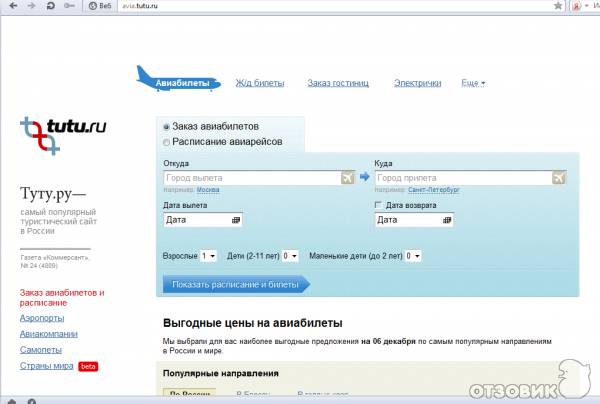Switch to the 'Ж/д билеты' section
Image resolution: width=600 pixels, height=404 pixels.
pyautogui.click(x=260, y=83)
